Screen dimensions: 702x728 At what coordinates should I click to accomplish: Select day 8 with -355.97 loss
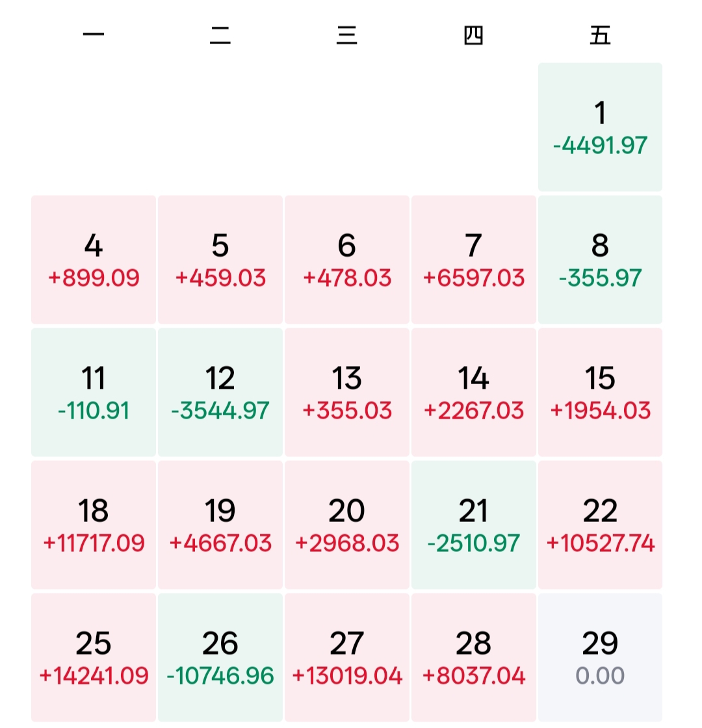pos(600,259)
